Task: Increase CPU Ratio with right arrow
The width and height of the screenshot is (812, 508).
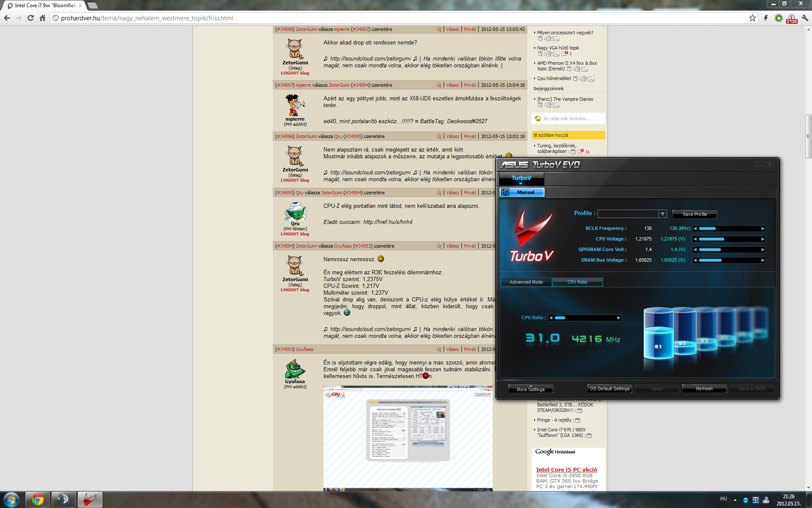Action: [x=619, y=318]
